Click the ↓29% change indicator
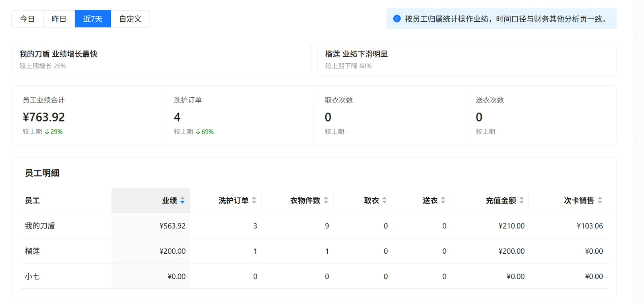644x304 pixels. coord(54,131)
